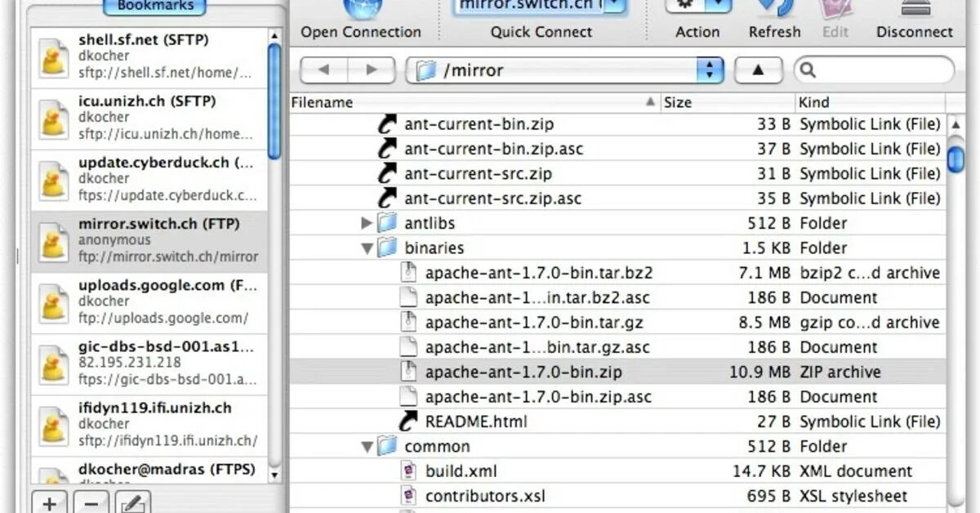Select uploads.google.com bookmark
This screenshot has width=980, height=513.
click(149, 303)
